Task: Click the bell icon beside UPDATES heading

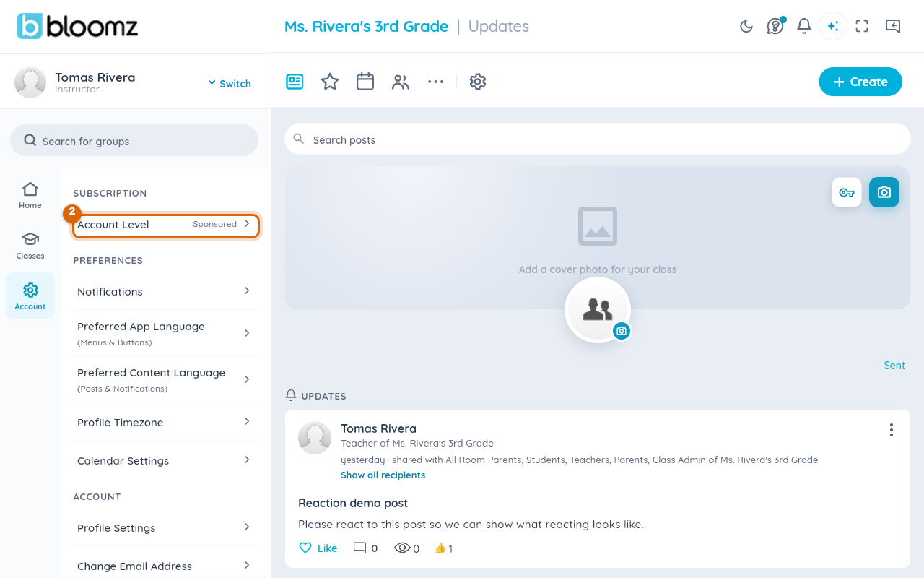Action: pyautogui.click(x=291, y=395)
